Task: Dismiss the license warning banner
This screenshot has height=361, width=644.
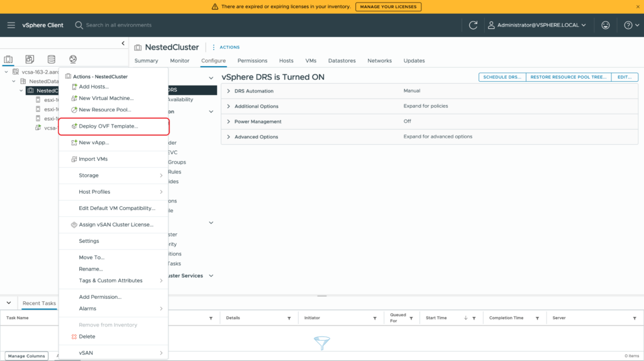Action: (638, 6)
